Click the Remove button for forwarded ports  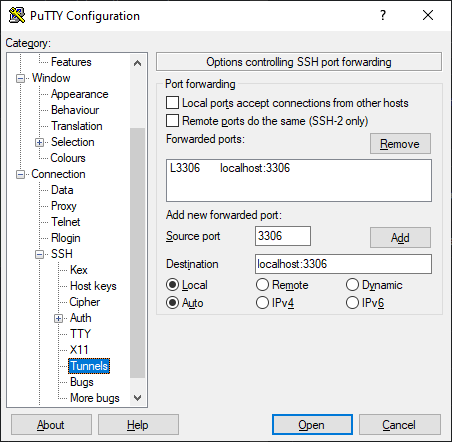400,144
